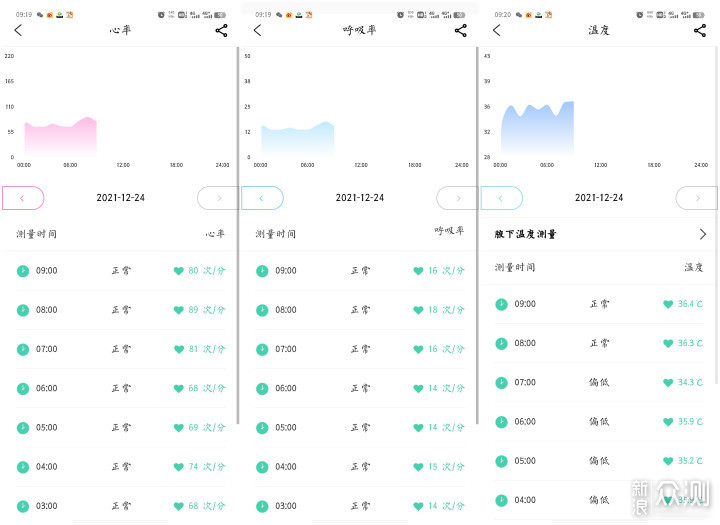The width and height of the screenshot is (720, 525).
Task: Select previous day on heart rate panel
Action: point(23,198)
